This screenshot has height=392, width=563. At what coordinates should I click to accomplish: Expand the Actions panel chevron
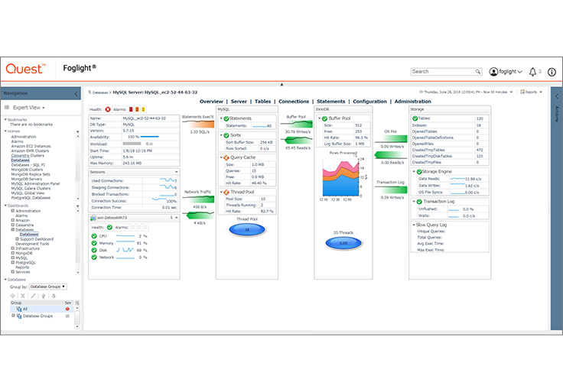coord(557,96)
